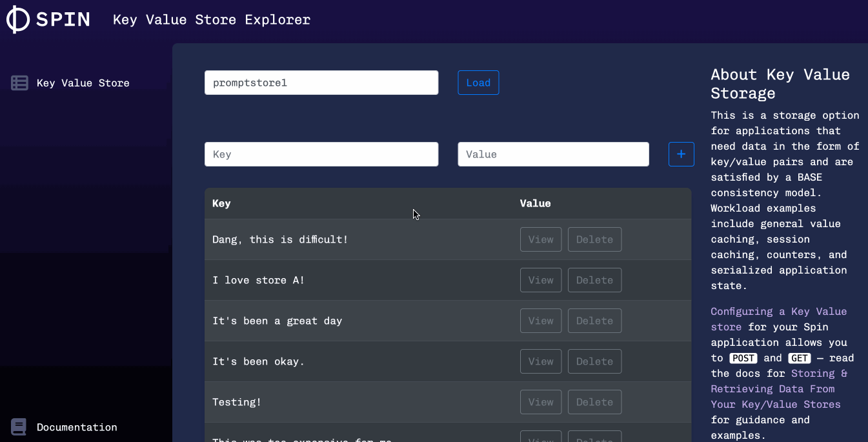This screenshot has height=442, width=868.
Task: View value for 'I love store A!'
Action: [x=541, y=280]
